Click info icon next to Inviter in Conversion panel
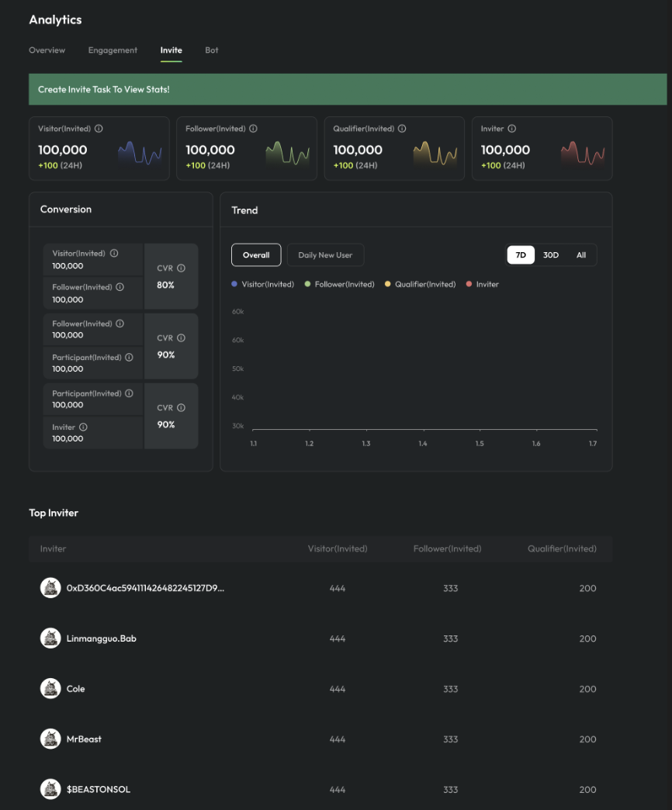This screenshot has height=810, width=672. point(83,427)
